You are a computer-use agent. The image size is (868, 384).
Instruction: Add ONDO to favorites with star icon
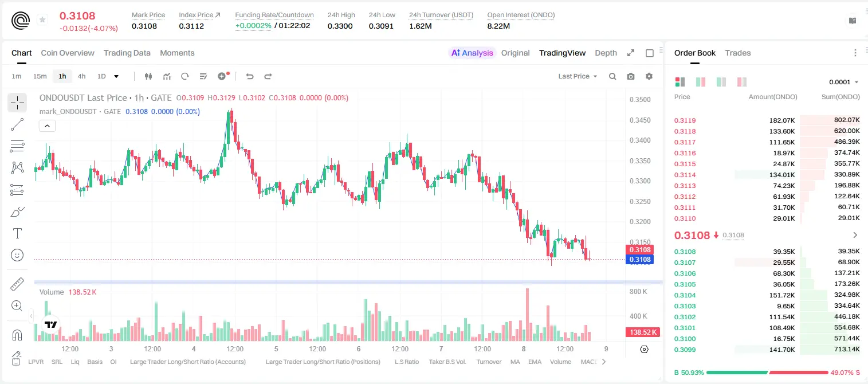pyautogui.click(x=42, y=20)
